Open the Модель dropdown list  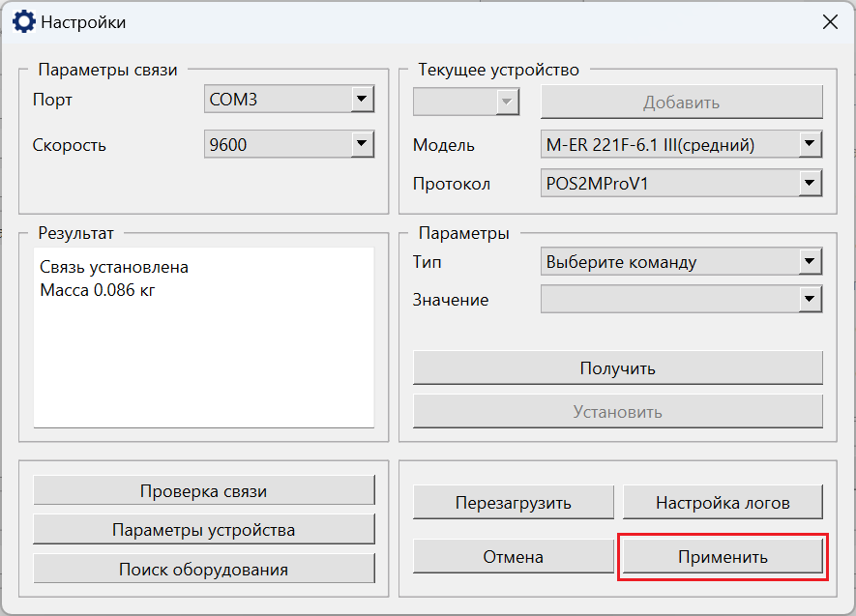(681, 144)
